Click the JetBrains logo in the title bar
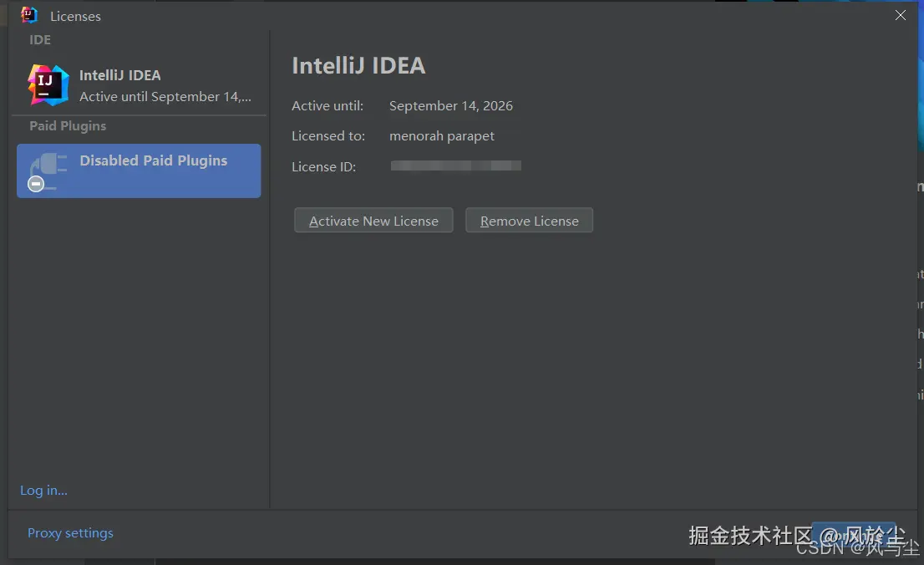Image resolution: width=924 pixels, height=565 pixels. click(x=29, y=15)
